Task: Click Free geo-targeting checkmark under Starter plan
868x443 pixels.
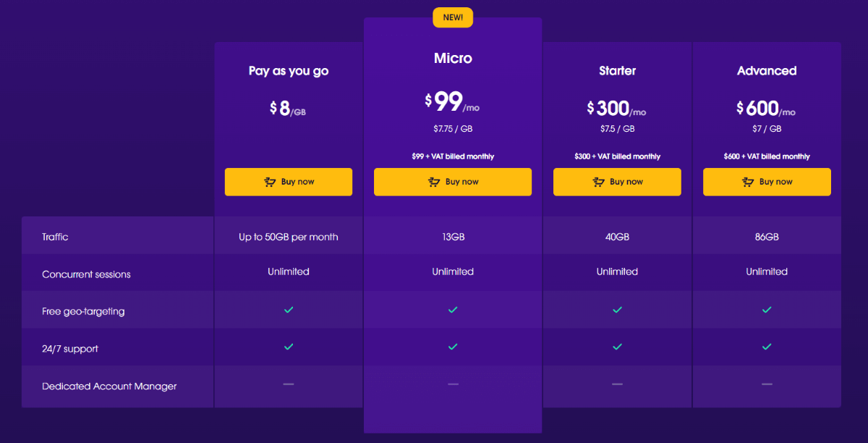Action: (x=617, y=310)
